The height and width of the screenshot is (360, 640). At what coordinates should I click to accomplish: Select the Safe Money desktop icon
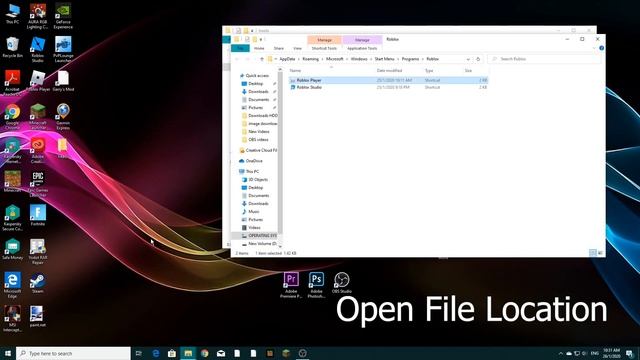[13, 249]
